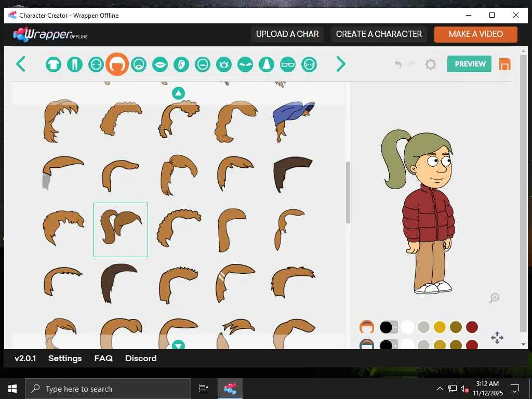Open the face decoration (freckles) category
The image size is (532, 399).
(x=309, y=64)
